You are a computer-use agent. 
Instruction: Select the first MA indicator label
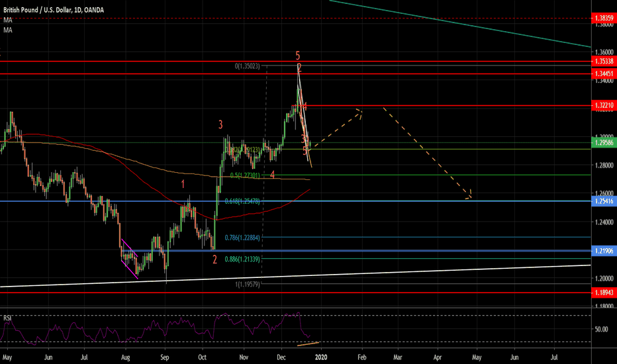(8, 20)
